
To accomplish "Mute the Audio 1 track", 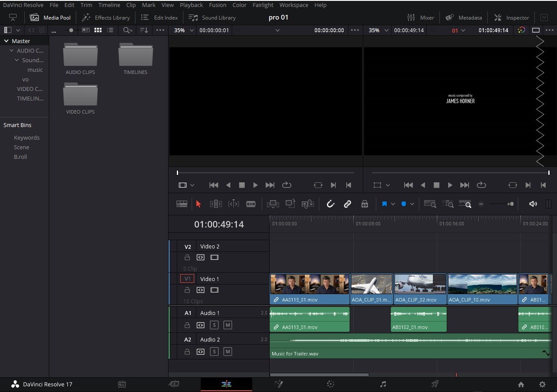I will click(227, 325).
